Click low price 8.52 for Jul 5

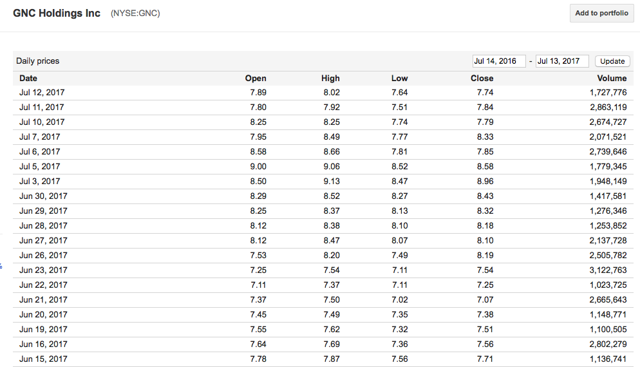(399, 166)
